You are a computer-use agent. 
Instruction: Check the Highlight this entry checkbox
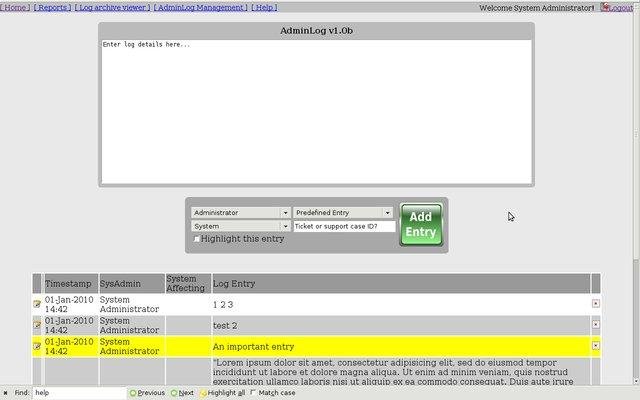click(x=196, y=239)
